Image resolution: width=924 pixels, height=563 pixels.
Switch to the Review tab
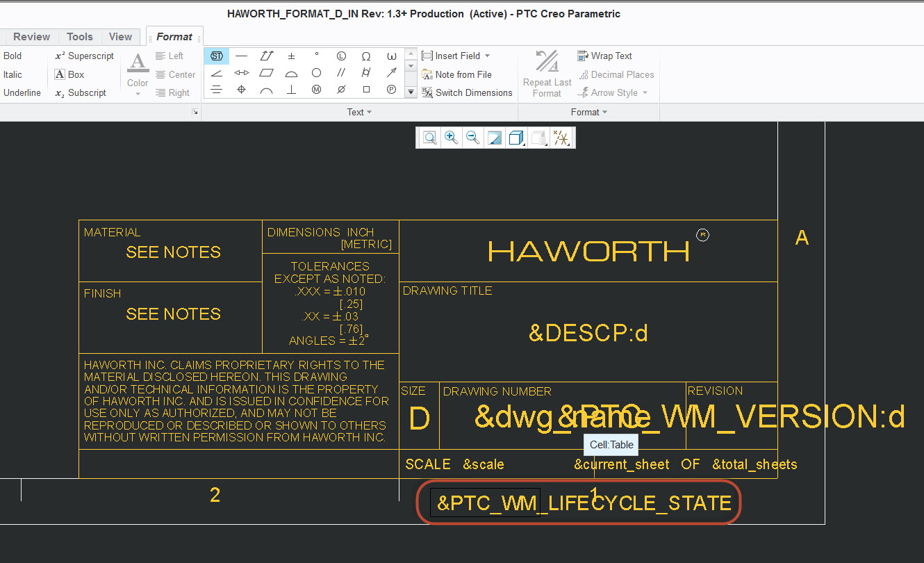(31, 37)
